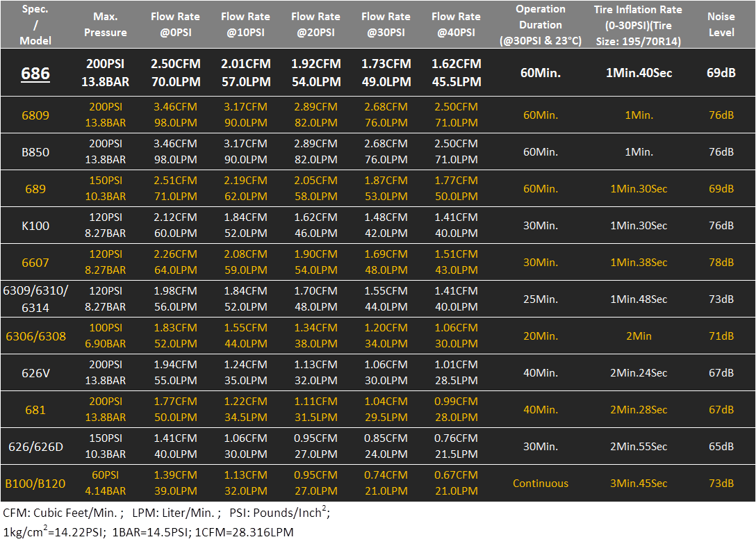Select the 6306/6308 model label
The width and height of the screenshot is (756, 544).
click(x=35, y=336)
